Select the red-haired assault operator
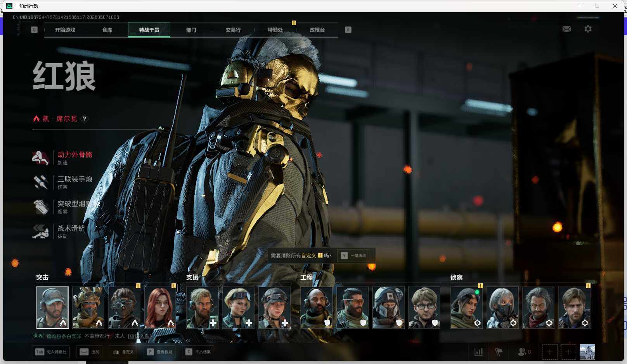This screenshot has width=627, height=364. tap(160, 307)
